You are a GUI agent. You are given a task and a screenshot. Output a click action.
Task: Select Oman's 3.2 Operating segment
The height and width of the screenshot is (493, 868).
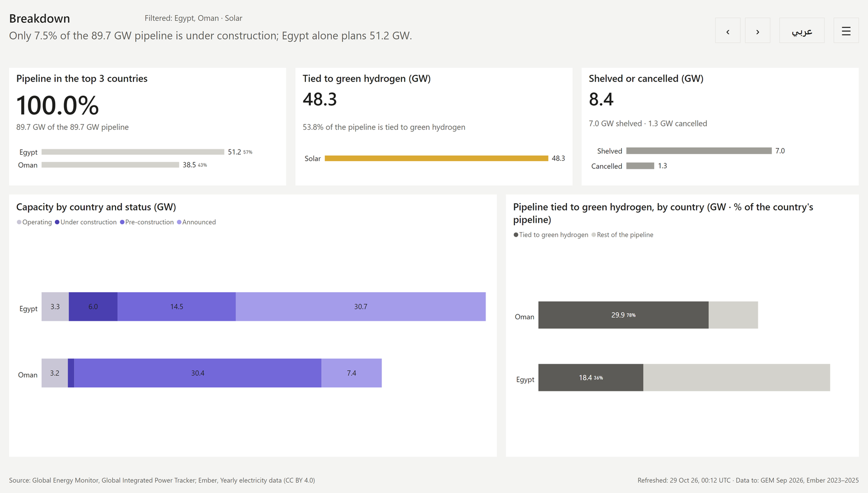(x=55, y=373)
